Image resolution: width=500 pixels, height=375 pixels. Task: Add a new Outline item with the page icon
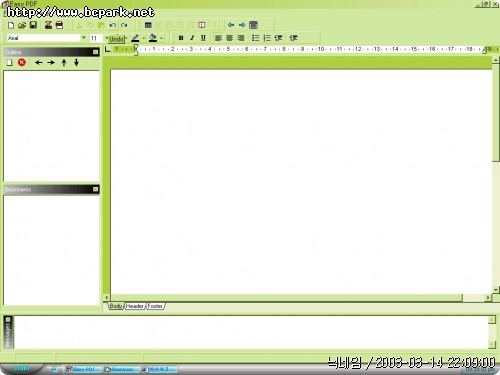(x=10, y=62)
